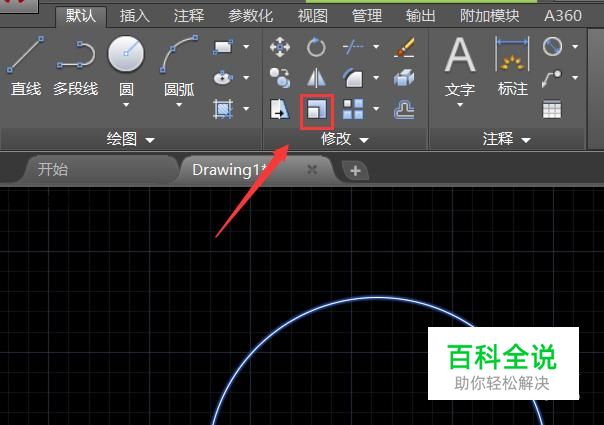This screenshot has width=604, height=425.
Task: Activate the Trim tool
Action: tap(353, 47)
